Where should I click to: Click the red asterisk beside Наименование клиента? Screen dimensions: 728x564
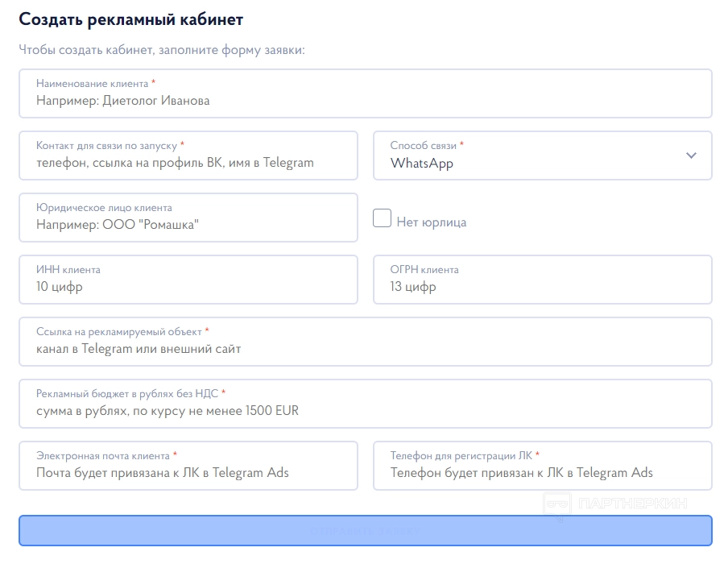click(x=153, y=83)
